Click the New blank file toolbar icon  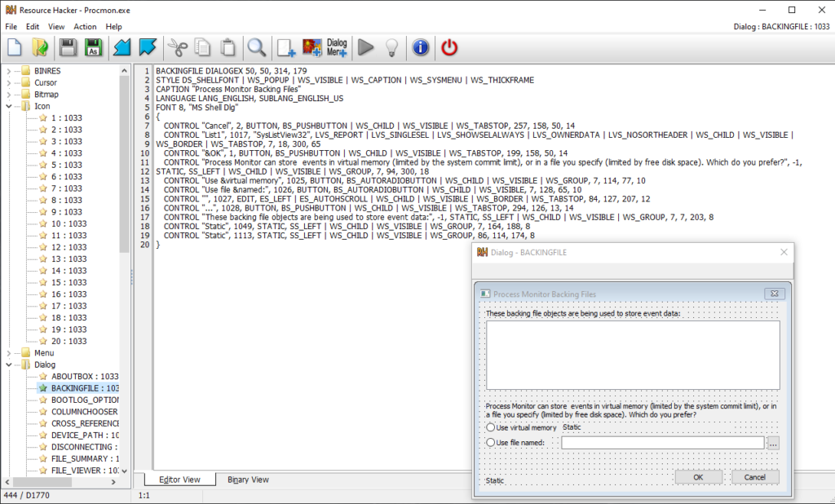(15, 47)
